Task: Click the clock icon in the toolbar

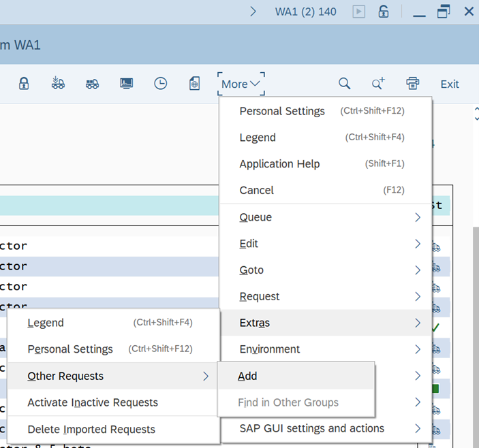Action: pos(161,83)
